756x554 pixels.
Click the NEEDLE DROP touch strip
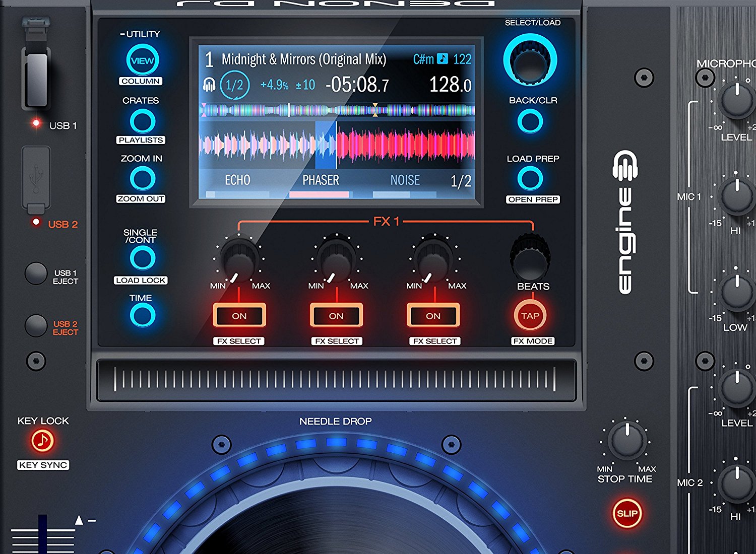pyautogui.click(x=336, y=380)
